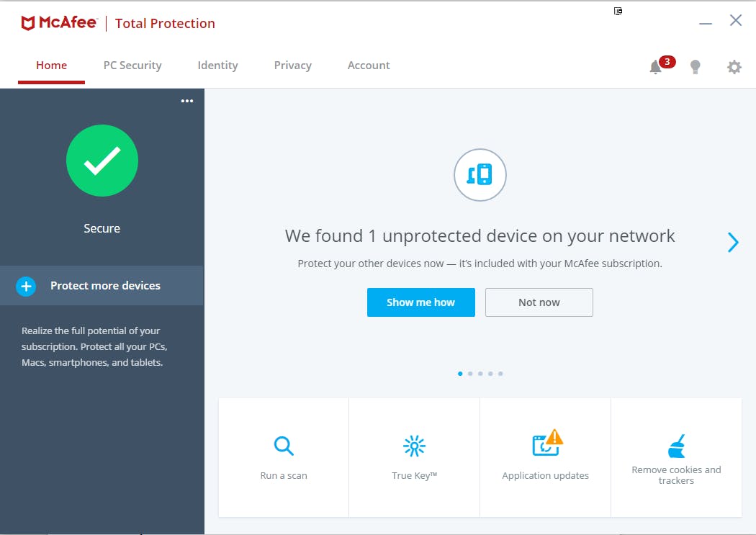Click the plus icon beside Protect more devices
Viewport: 756px width, 535px height.
(26, 287)
